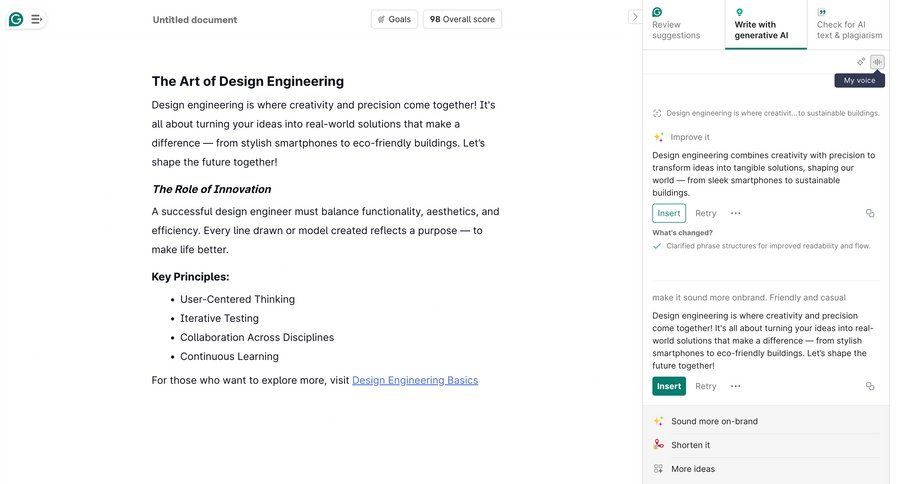900x484 pixels.
Task: Choose Sound more on-brand prompt
Action: coord(766,421)
